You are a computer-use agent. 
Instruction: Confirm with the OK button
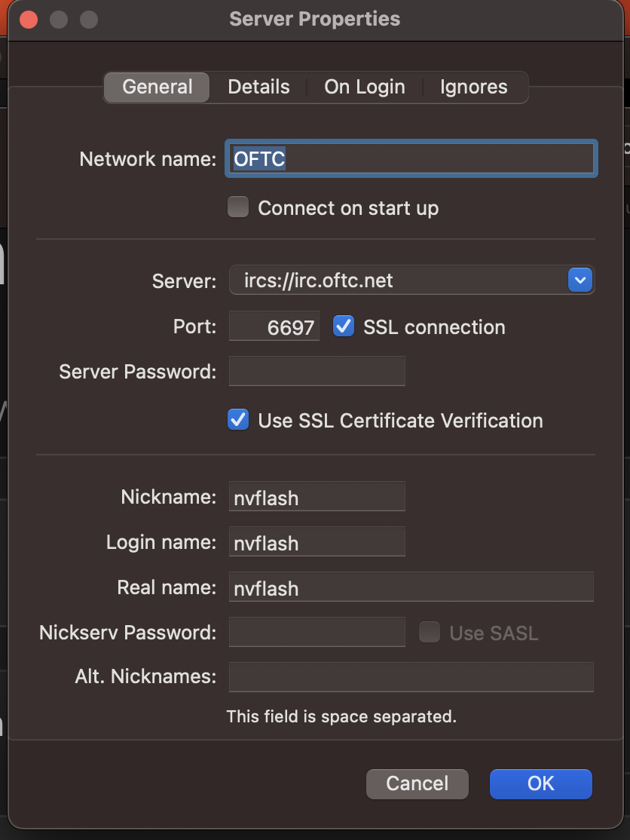[x=540, y=783]
